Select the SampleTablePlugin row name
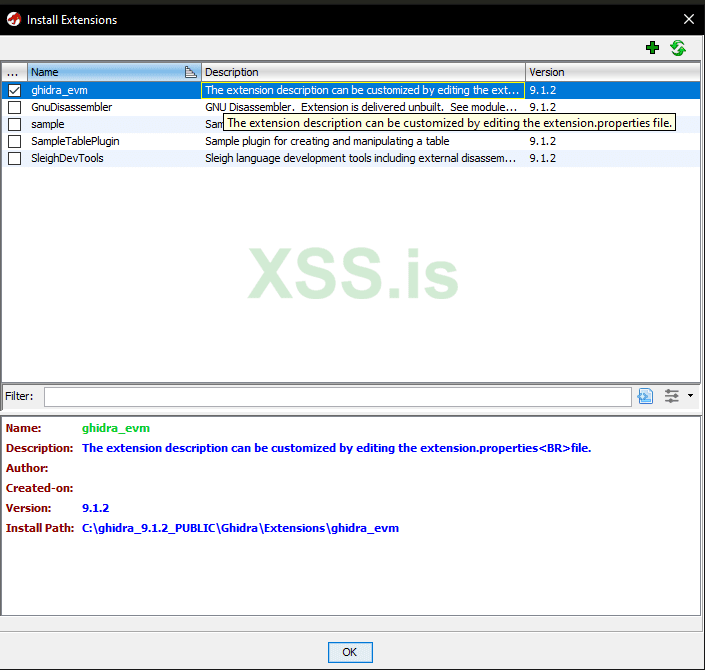The height and width of the screenshot is (670, 705). coord(75,142)
